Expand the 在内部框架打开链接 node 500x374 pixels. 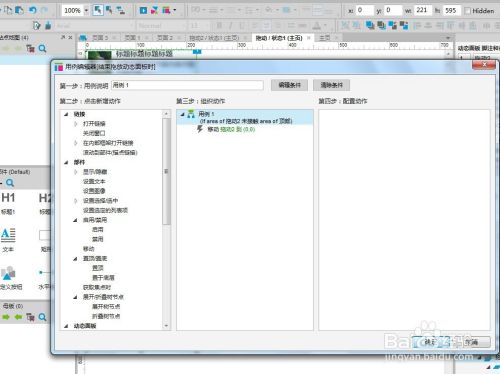pyautogui.click(x=76, y=143)
